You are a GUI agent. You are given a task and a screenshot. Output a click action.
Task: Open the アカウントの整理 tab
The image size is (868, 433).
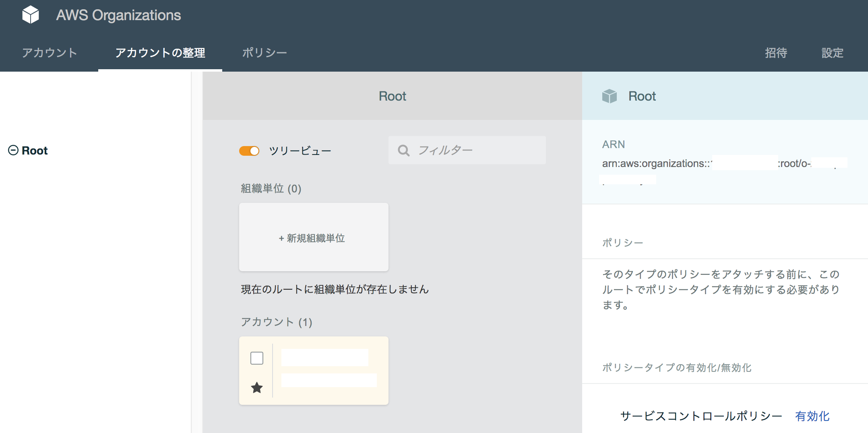160,53
